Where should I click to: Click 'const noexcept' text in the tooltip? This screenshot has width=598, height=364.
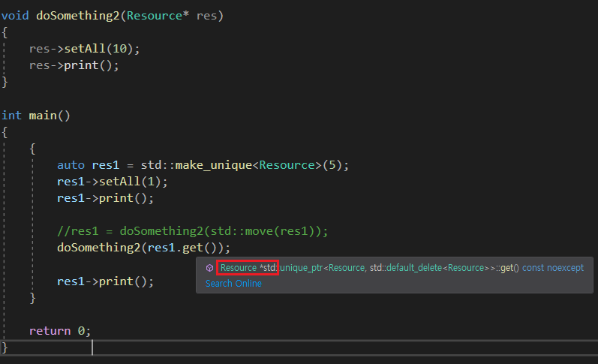click(x=553, y=268)
